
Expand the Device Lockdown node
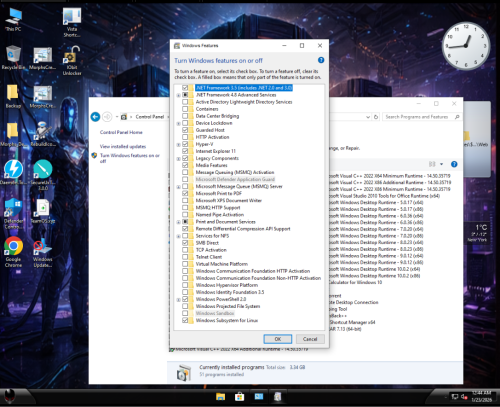pos(178,123)
